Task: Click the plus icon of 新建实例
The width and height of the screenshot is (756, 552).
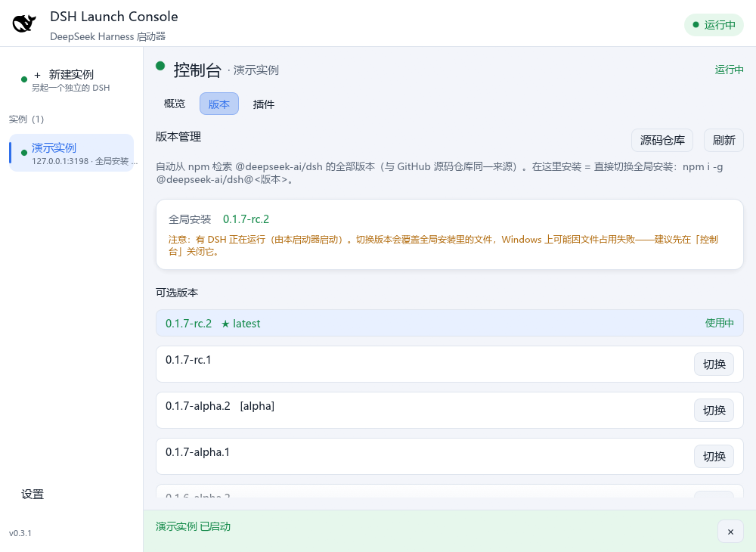Action: click(37, 75)
